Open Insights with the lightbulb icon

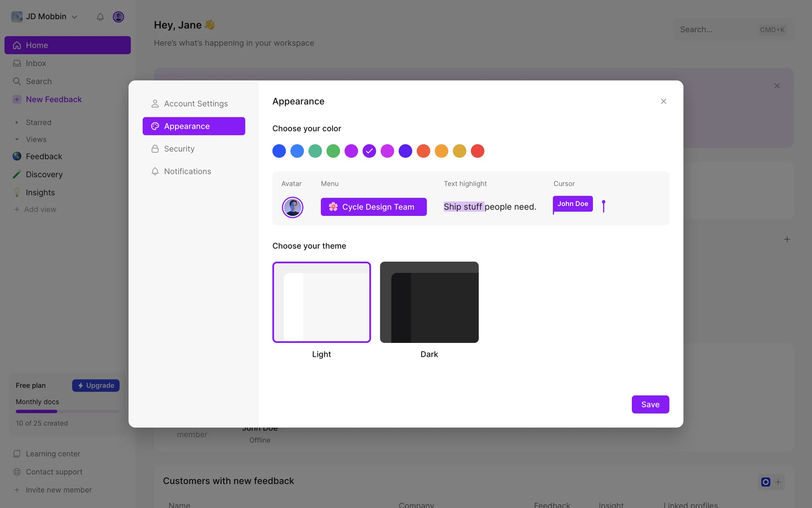point(17,193)
